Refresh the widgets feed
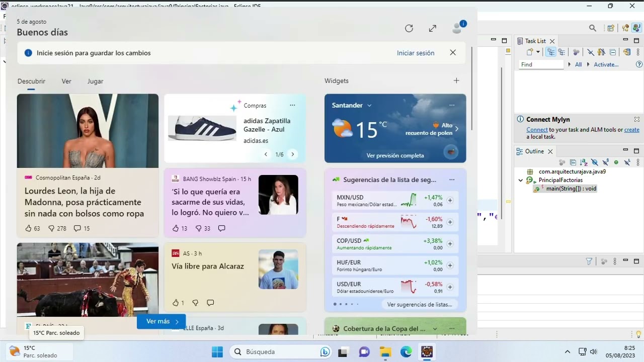Screen dimensions: 644x362 pyautogui.click(x=409, y=29)
